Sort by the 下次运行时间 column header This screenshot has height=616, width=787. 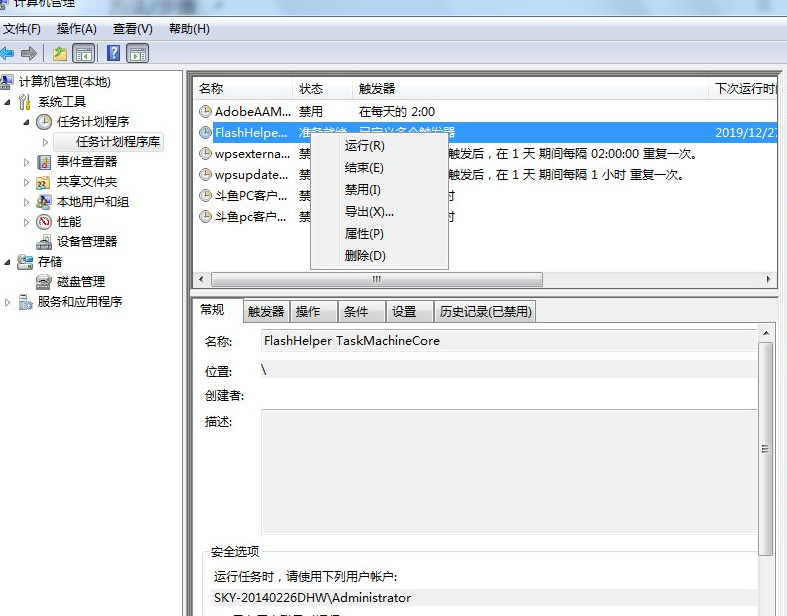[x=744, y=89]
